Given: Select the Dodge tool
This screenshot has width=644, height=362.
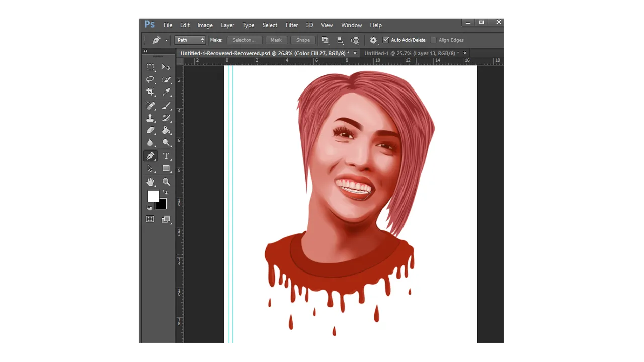Looking at the screenshot, I should point(166,143).
